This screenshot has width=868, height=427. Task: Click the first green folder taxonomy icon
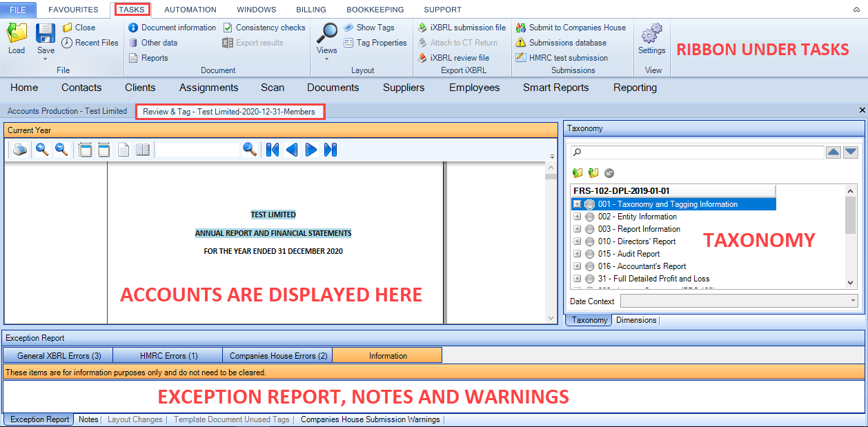coord(578,173)
